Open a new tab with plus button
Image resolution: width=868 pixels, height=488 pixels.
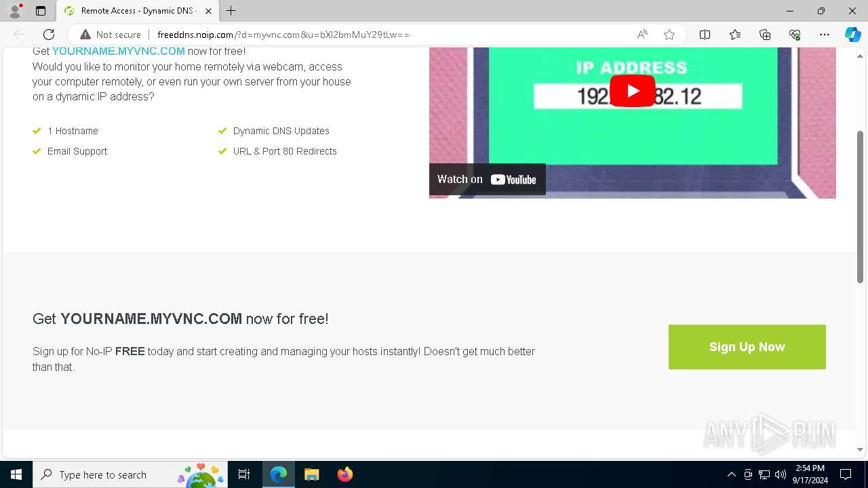click(x=231, y=11)
